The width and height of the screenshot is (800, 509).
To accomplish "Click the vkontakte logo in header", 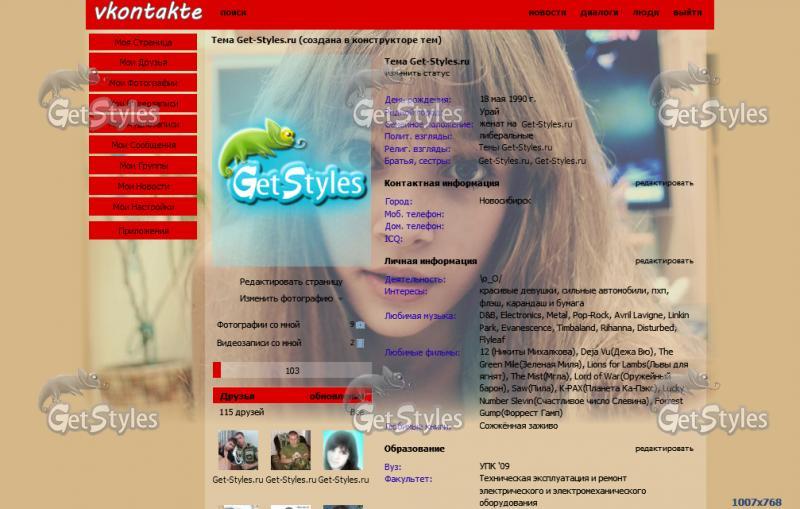I will pyautogui.click(x=147, y=13).
